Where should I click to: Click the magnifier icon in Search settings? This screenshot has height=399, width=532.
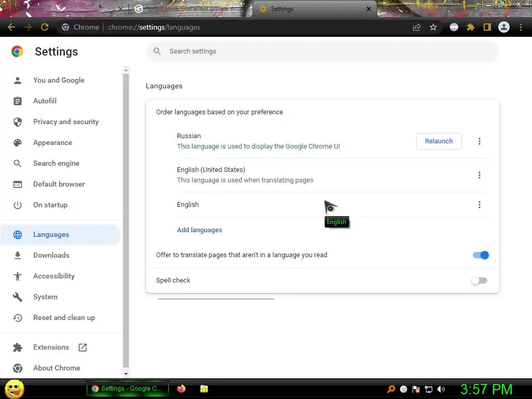157,51
